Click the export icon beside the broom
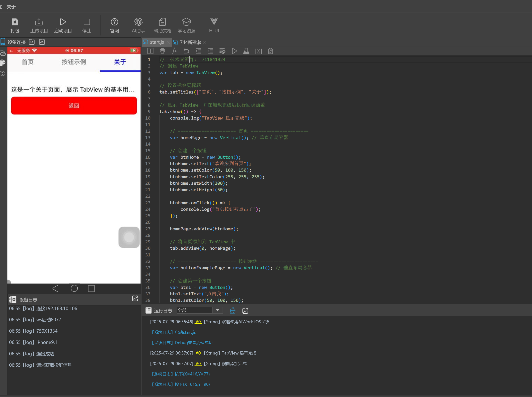The width and height of the screenshot is (532, 397). click(x=245, y=311)
